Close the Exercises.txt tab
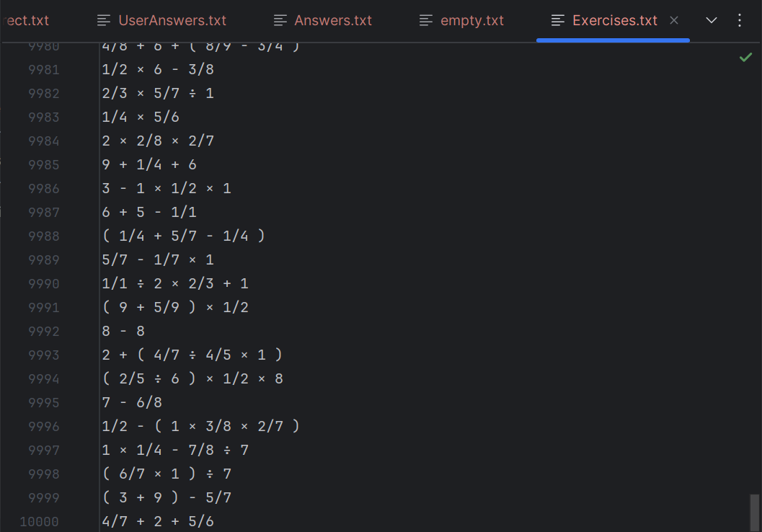Viewport: 762px width, 532px height. coord(674,20)
